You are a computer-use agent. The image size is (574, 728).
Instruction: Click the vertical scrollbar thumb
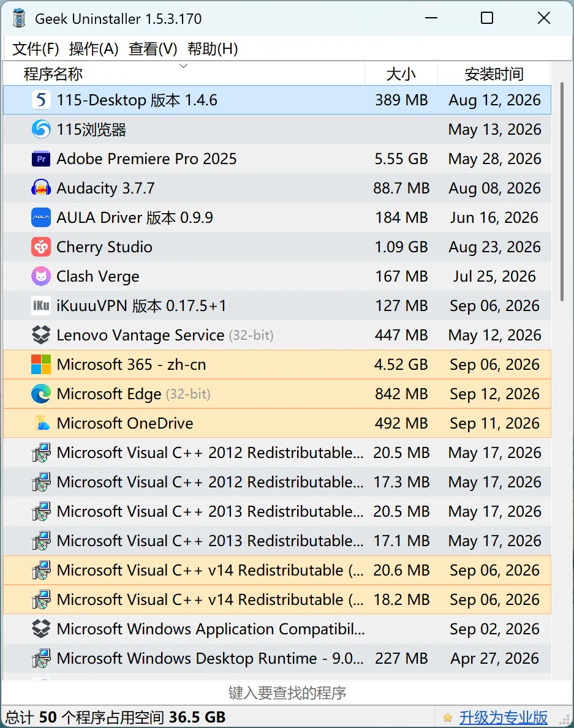[x=562, y=191]
